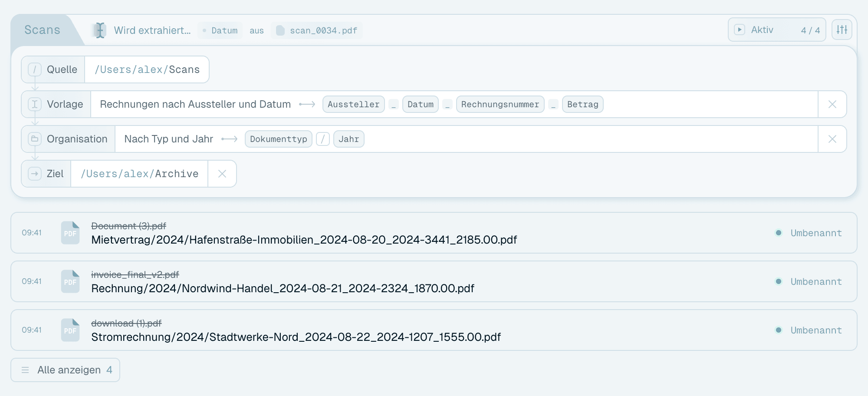Open the sliders settings icon
This screenshot has width=868, height=396.
tap(842, 30)
